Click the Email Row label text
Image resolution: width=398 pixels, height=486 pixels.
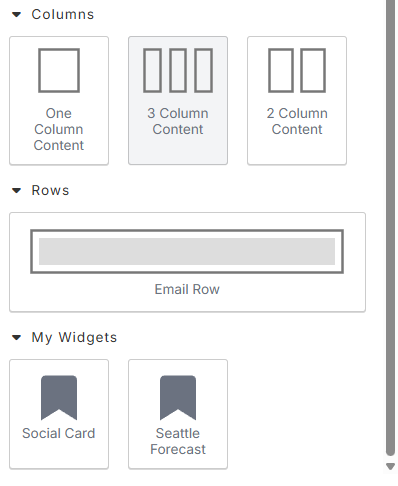[x=187, y=289]
